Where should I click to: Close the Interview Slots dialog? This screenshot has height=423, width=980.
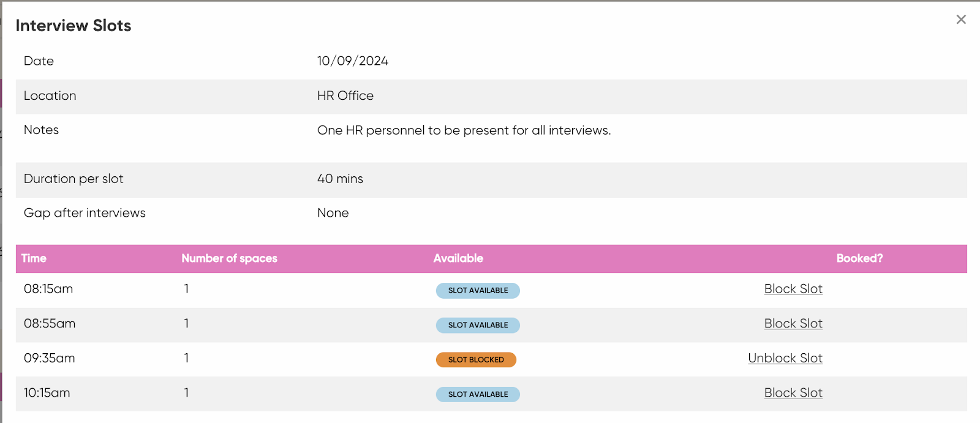pos(961,20)
